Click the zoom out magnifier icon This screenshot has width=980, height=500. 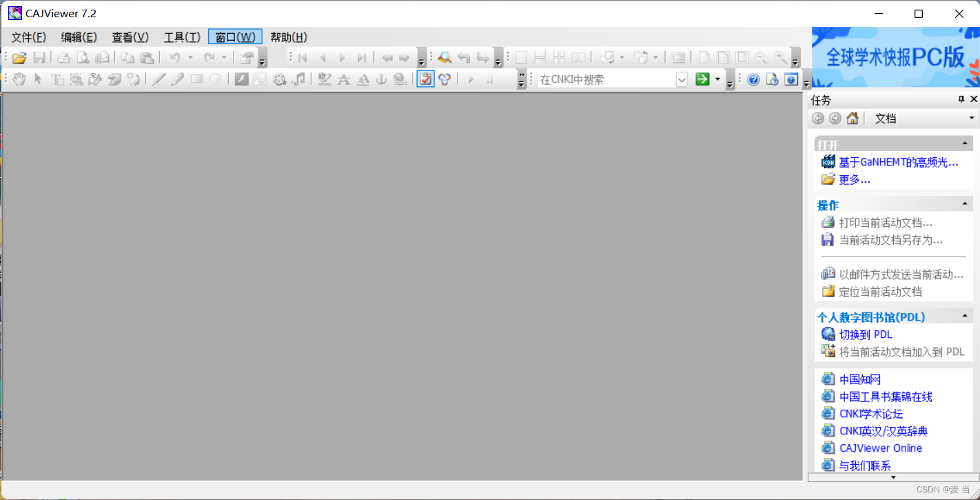pyautogui.click(x=761, y=58)
